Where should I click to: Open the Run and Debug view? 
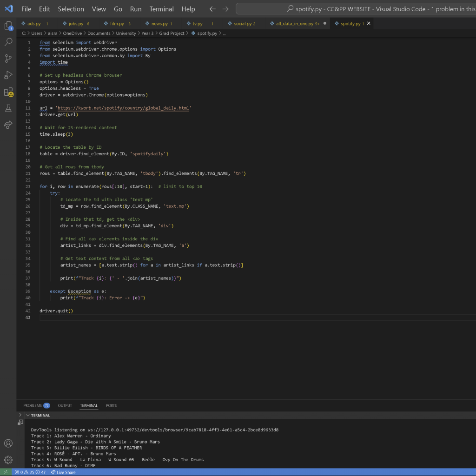click(x=8, y=75)
